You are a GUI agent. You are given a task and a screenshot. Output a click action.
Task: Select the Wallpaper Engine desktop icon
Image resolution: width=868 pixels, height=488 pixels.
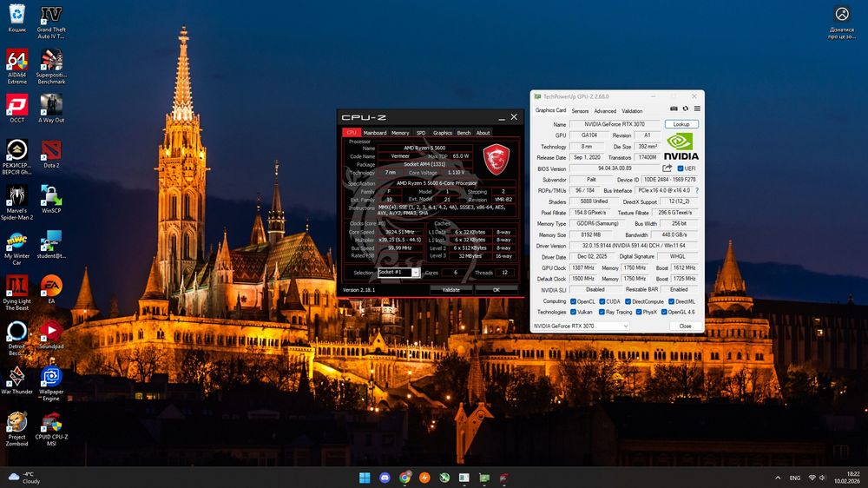pyautogui.click(x=51, y=384)
